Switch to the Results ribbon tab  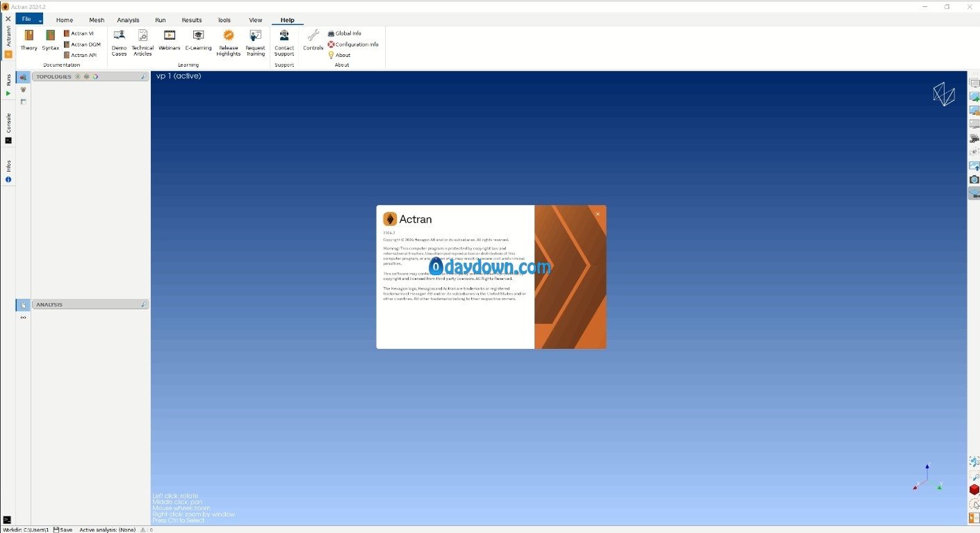pos(192,20)
